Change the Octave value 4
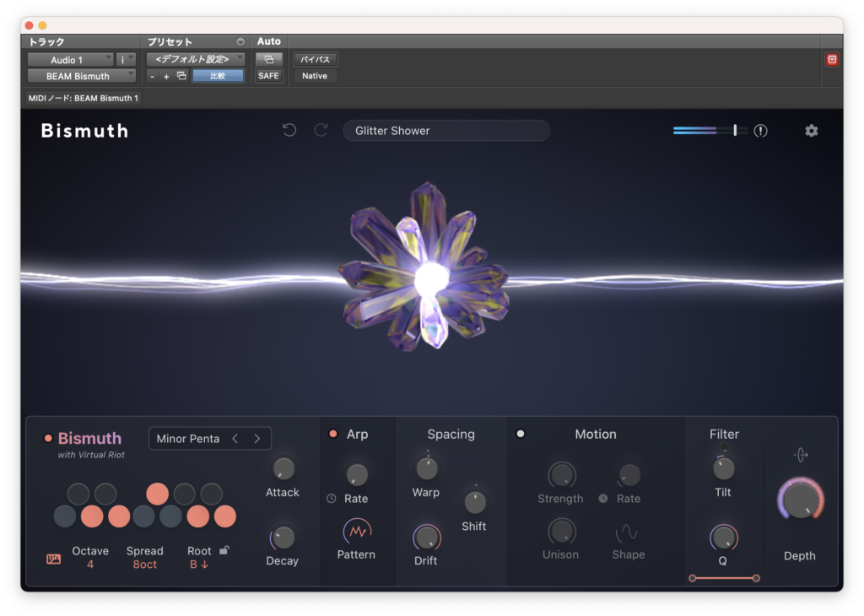This screenshot has width=864, height=616. (90, 565)
